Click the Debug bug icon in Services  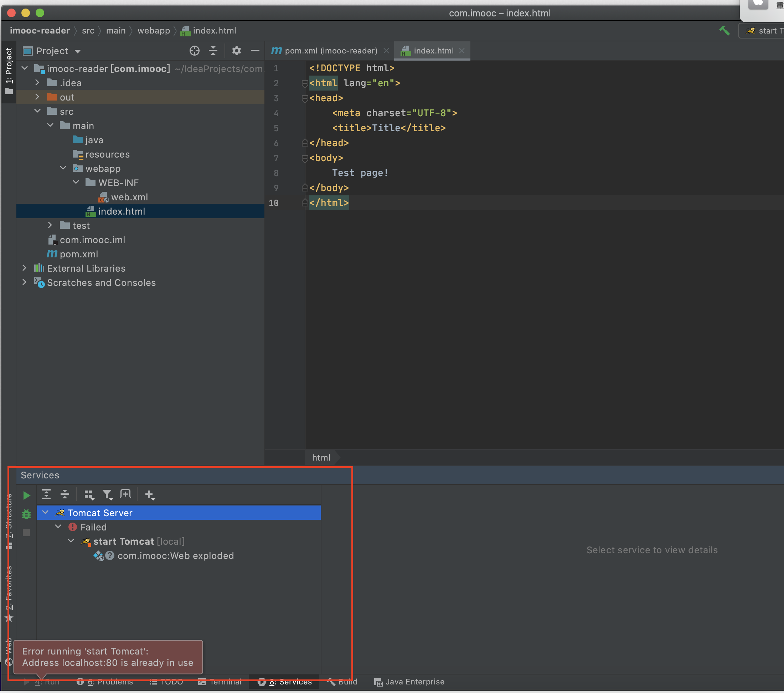(26, 514)
